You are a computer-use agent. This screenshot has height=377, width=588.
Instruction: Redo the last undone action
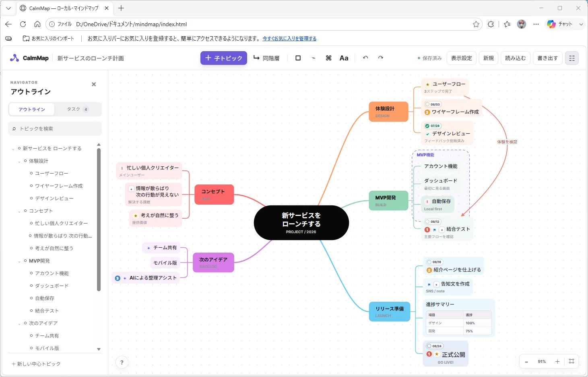[381, 58]
